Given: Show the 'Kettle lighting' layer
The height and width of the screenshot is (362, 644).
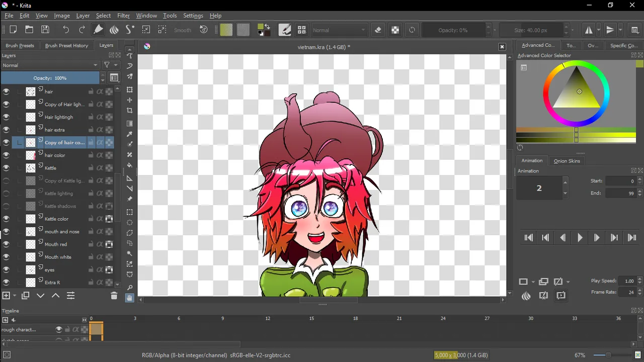Looking at the screenshot, I should pos(6,194).
